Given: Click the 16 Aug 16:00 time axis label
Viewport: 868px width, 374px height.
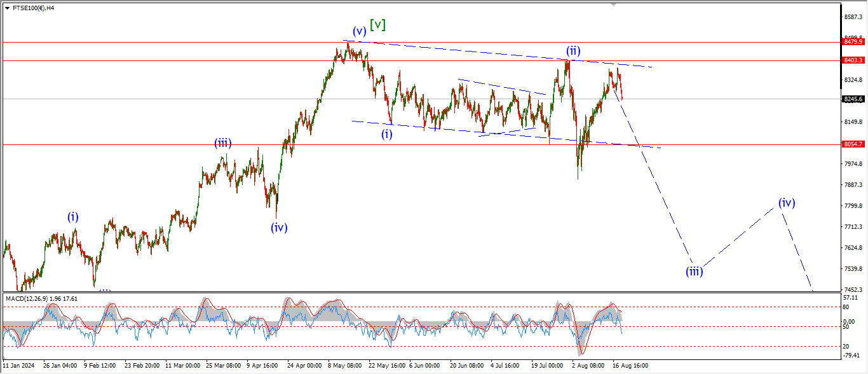Looking at the screenshot, I should (631, 366).
